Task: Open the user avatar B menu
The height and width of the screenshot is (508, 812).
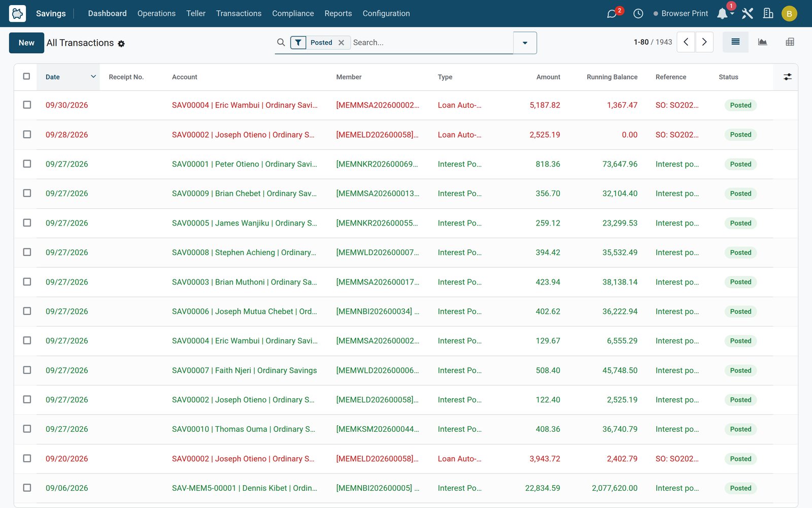Action: pos(789,14)
